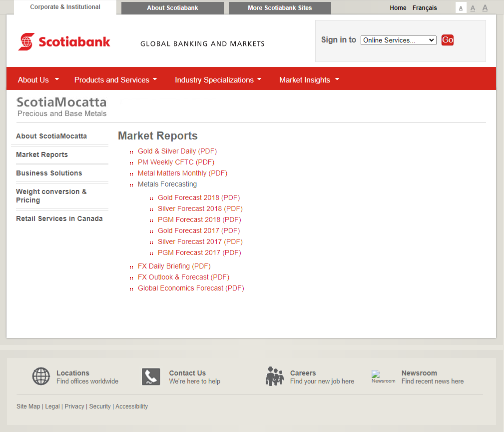The height and width of the screenshot is (432, 504).
Task: Open Business Solutions in sidebar
Action: [49, 173]
